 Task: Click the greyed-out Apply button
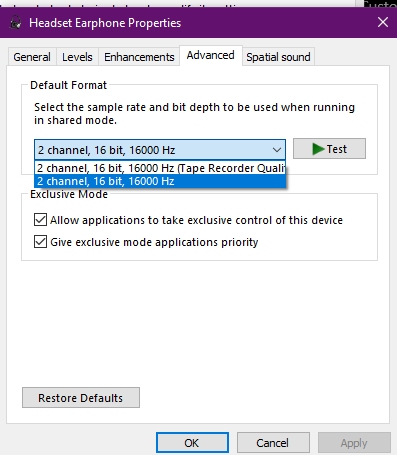[x=354, y=443]
